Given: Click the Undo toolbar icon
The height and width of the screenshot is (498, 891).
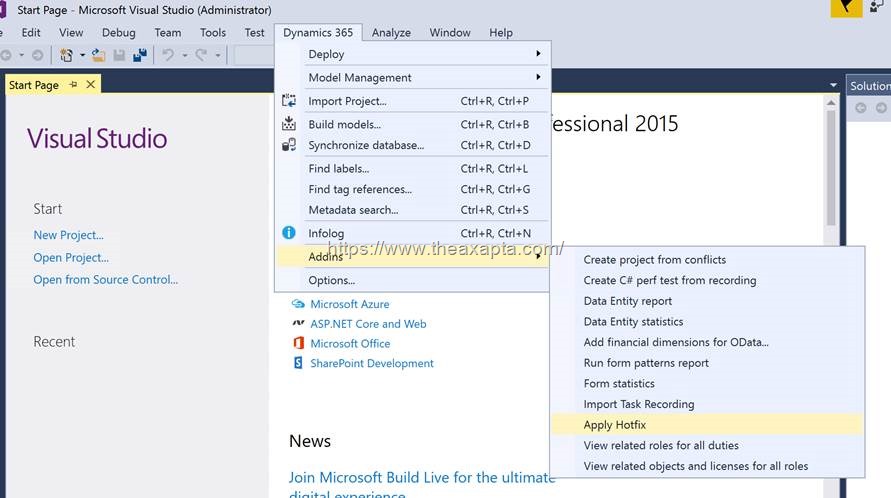Looking at the screenshot, I should [168, 55].
